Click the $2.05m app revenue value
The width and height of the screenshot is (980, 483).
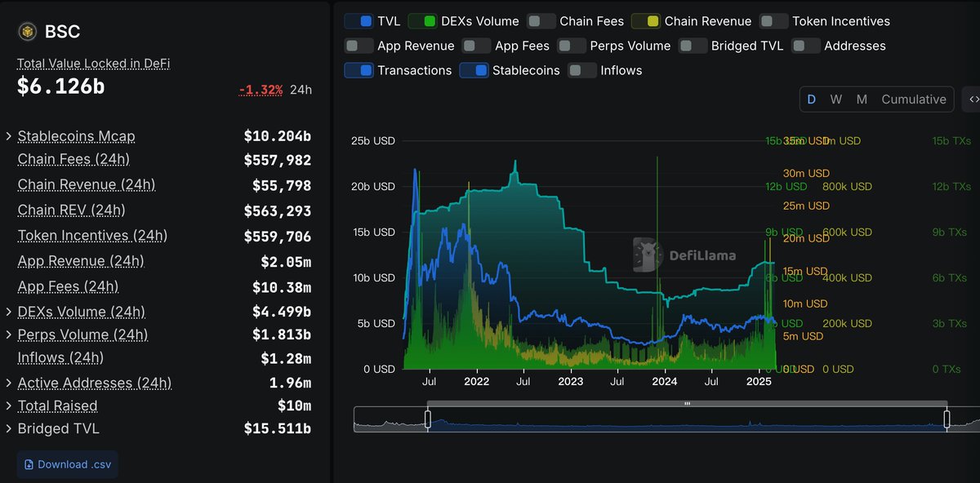click(x=286, y=262)
